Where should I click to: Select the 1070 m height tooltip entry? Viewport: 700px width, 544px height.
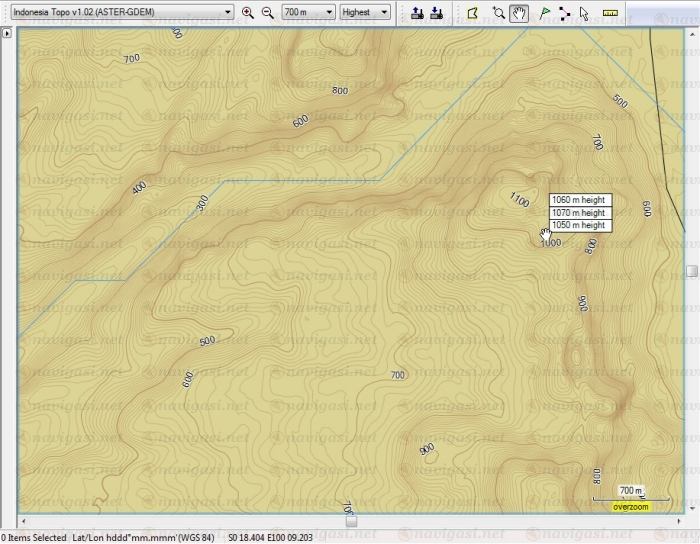pos(578,213)
